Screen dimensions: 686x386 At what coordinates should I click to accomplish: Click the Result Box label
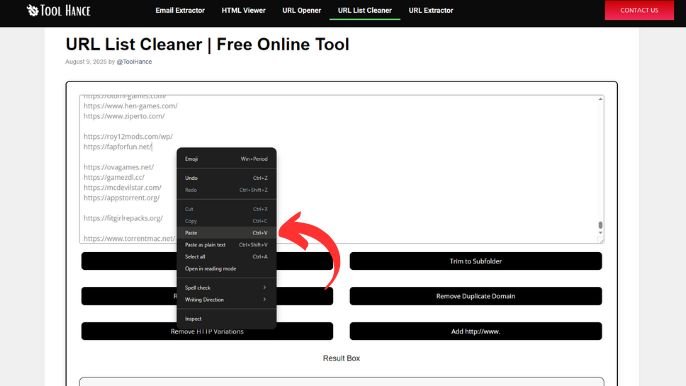(341, 358)
